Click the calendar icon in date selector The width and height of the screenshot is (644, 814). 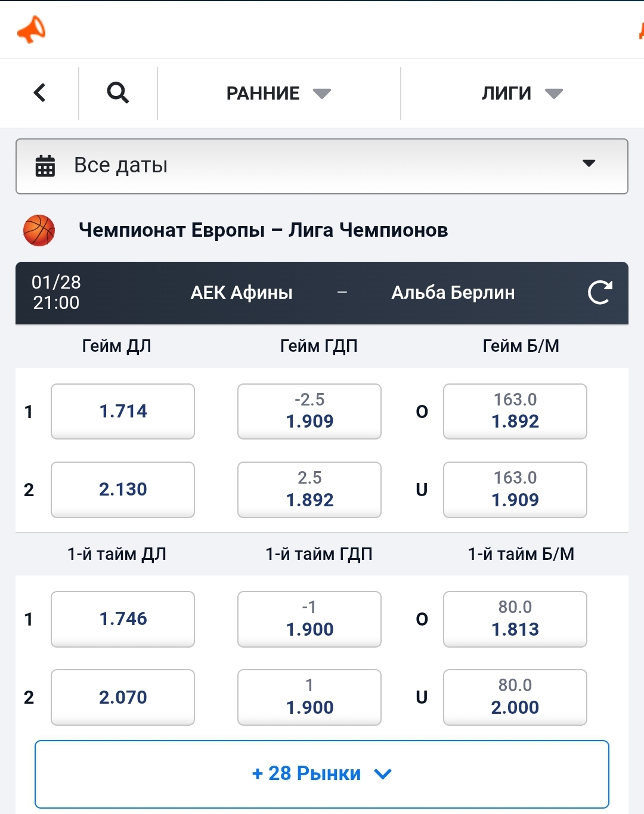pos(45,166)
